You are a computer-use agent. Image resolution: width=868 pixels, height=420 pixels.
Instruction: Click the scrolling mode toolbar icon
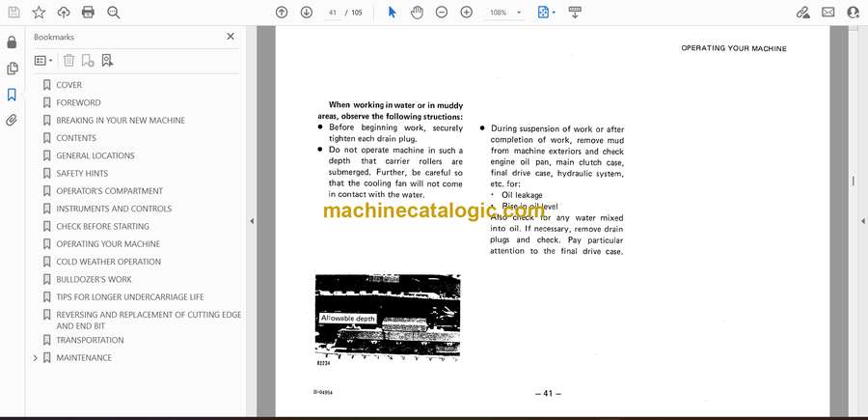click(575, 13)
